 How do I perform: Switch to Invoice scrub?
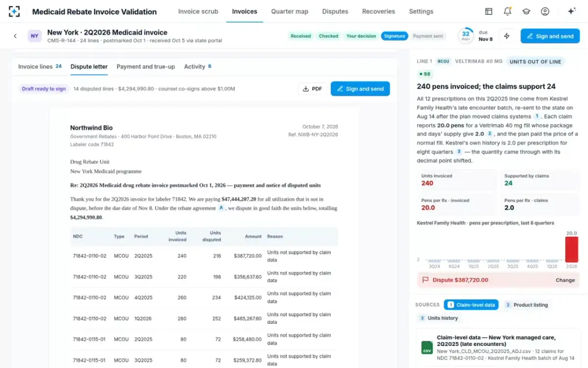pyautogui.click(x=198, y=11)
